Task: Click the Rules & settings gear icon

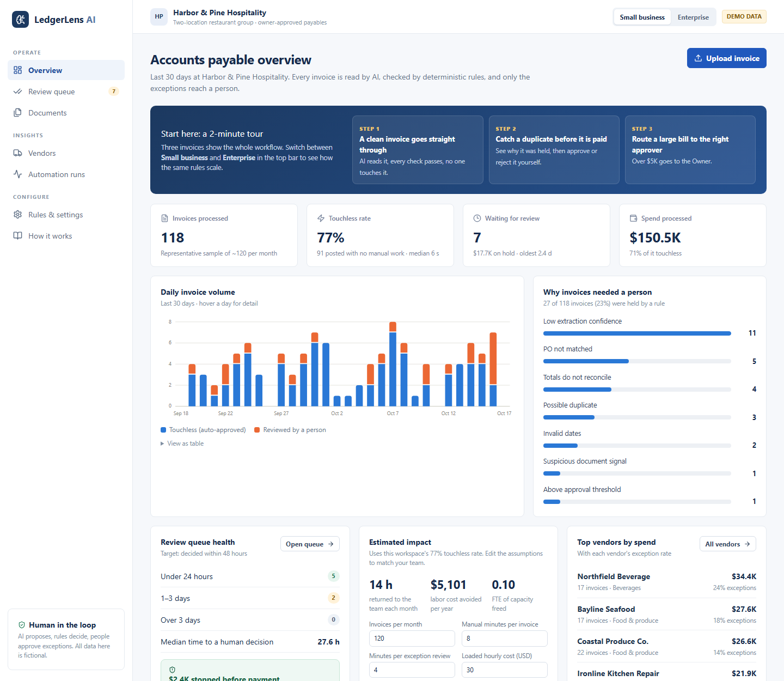Action: [18, 215]
